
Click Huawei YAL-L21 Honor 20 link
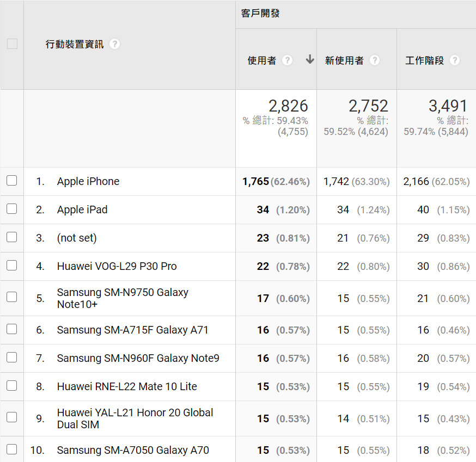point(135,418)
